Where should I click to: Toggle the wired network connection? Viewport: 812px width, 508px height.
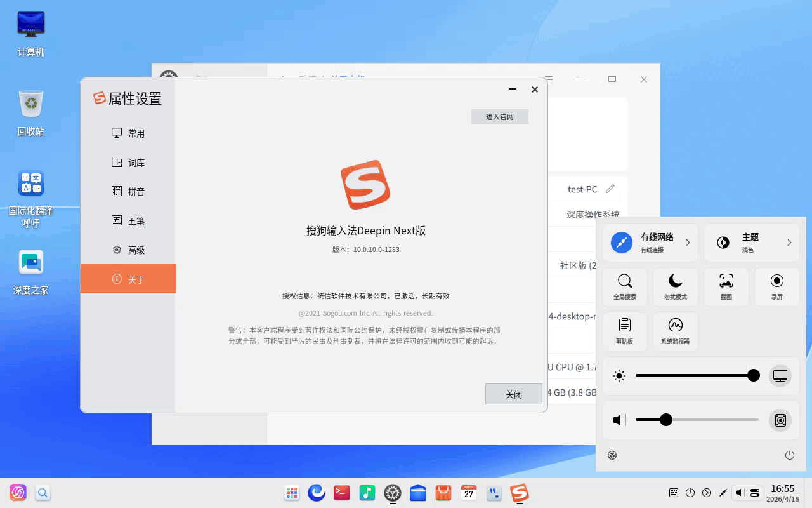click(621, 242)
